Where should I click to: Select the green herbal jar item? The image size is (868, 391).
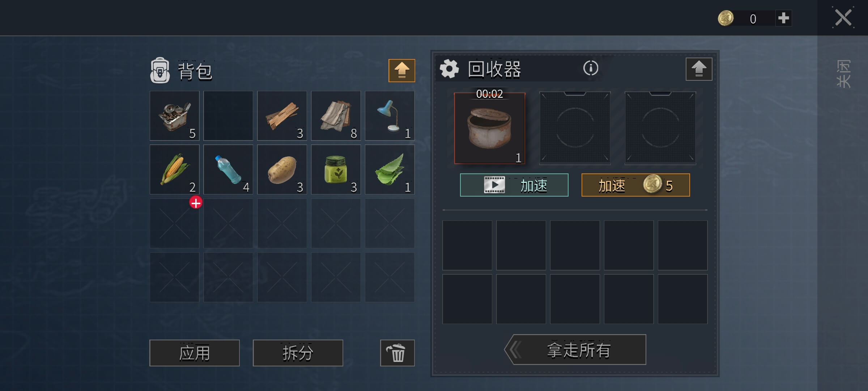[x=336, y=169]
